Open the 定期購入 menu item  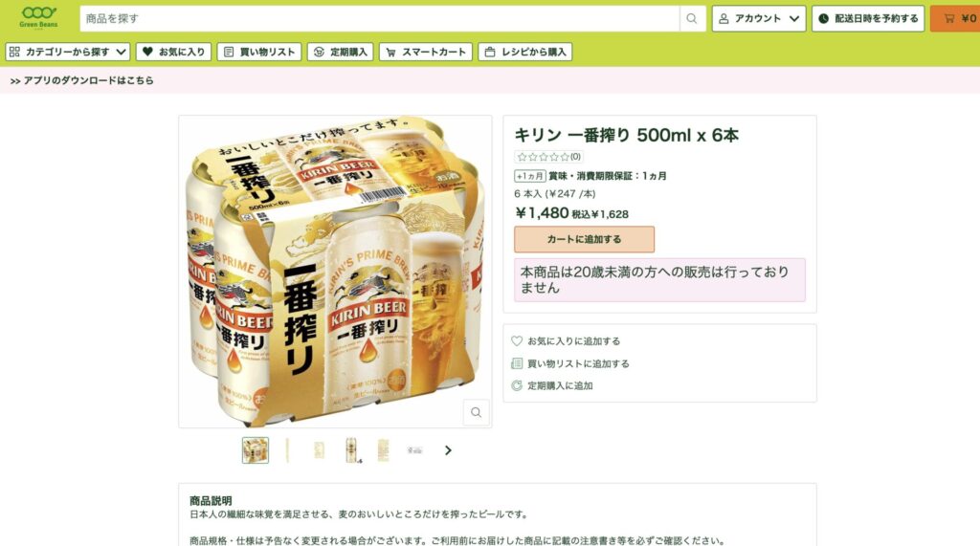coord(341,52)
